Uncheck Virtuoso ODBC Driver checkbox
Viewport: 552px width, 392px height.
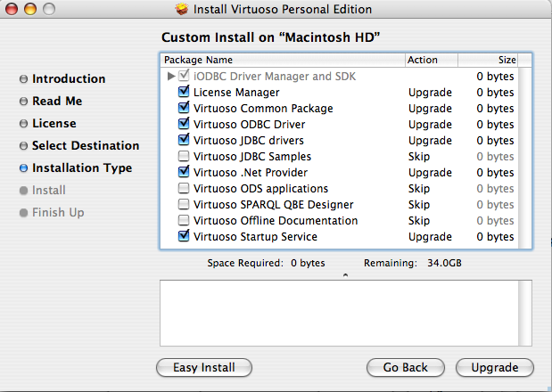pyautogui.click(x=184, y=124)
